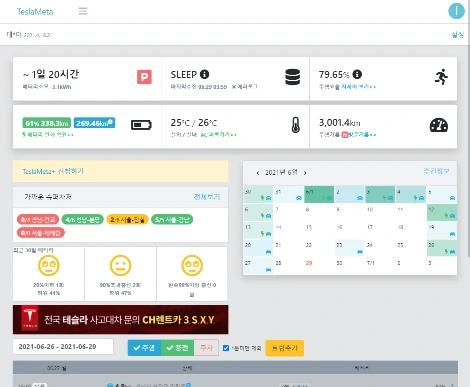Select the yellow 2/ supercharger tag

point(127,220)
